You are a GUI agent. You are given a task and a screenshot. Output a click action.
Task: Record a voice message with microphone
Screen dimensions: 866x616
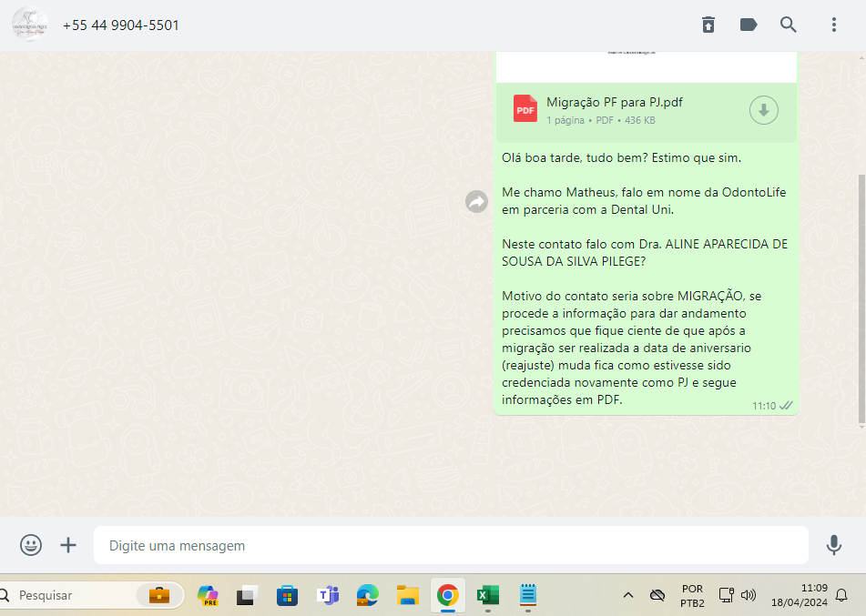click(834, 545)
